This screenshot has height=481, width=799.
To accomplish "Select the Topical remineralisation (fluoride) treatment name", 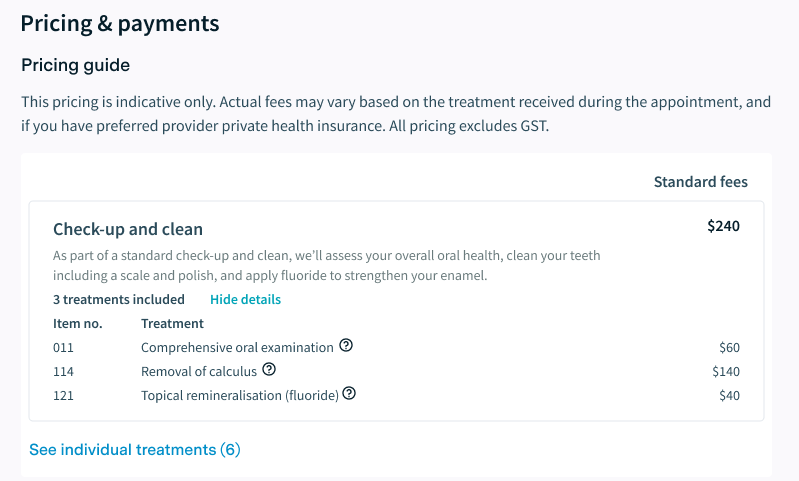I will (240, 395).
